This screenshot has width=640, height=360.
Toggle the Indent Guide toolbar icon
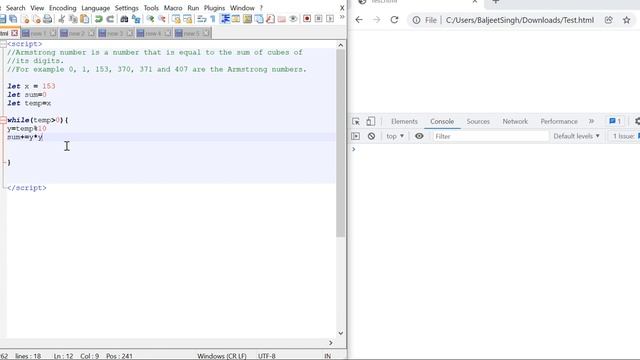point(225,19)
